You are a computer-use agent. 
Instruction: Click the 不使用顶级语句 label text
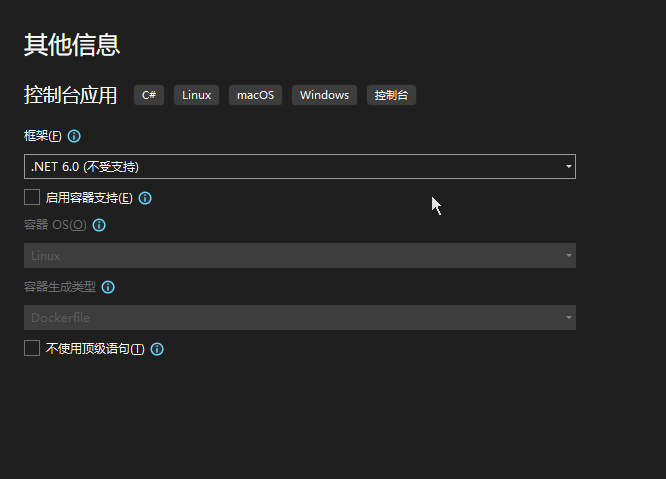[x=95, y=349]
